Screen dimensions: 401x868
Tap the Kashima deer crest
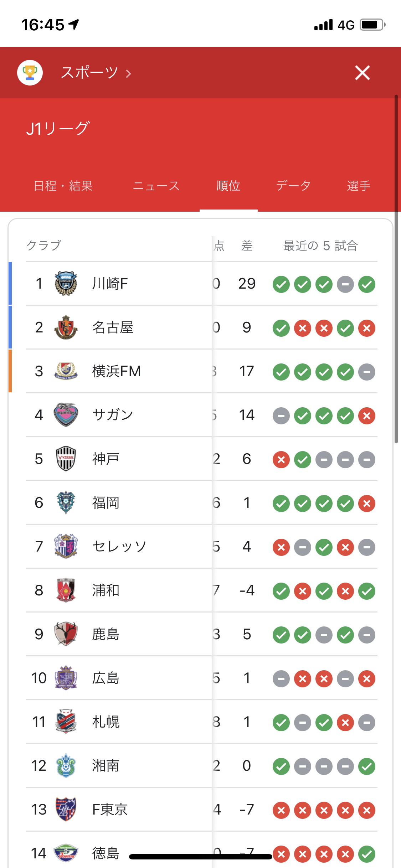[66, 634]
